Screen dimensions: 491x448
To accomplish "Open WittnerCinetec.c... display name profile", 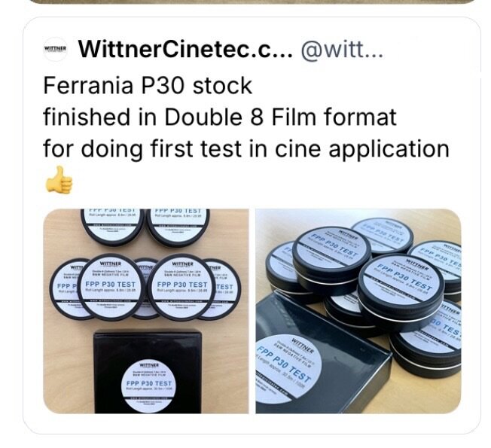I will click(x=185, y=49).
